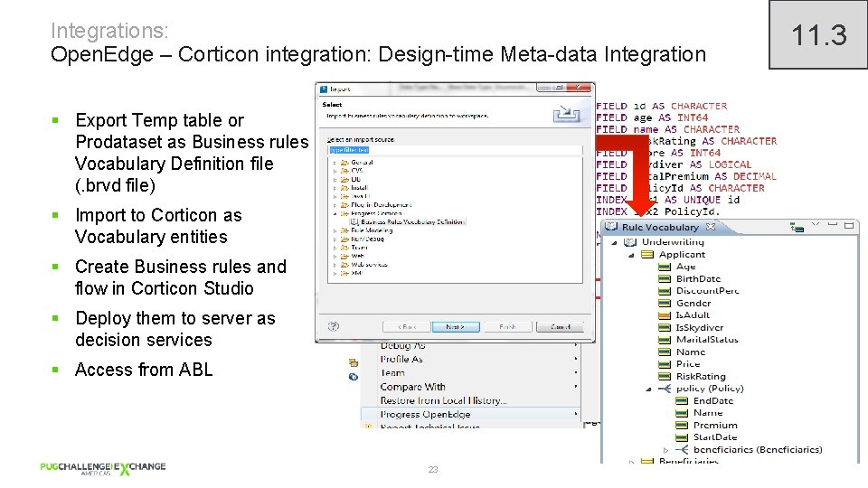Screen dimensions: 868x488
Task: Click the beneficiaries association icon
Action: point(682,450)
